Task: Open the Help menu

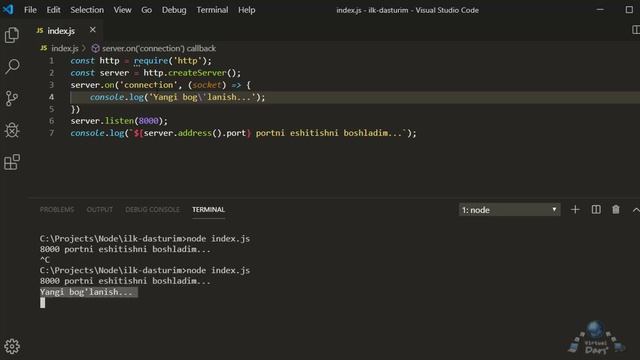Action: [x=247, y=10]
